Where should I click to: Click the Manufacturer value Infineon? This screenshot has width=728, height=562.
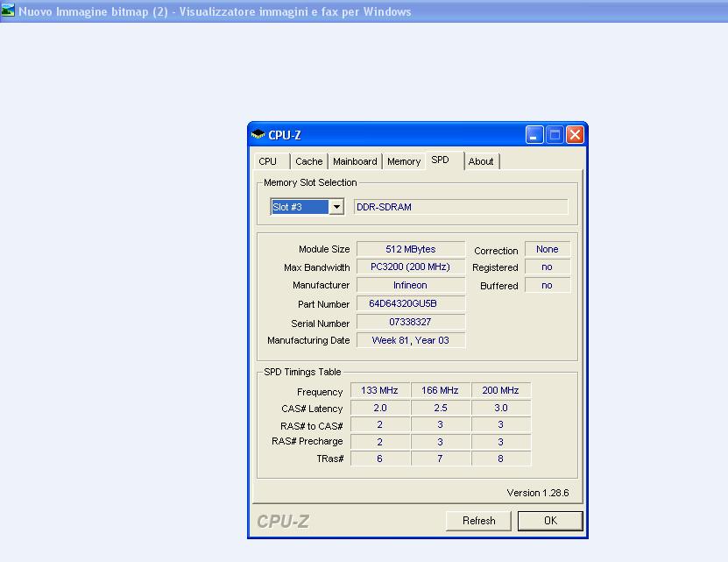coord(410,285)
